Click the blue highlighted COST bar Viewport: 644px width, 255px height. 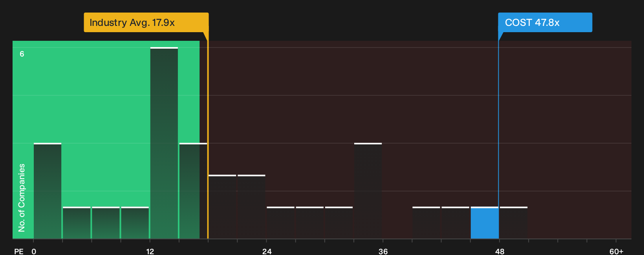click(x=485, y=223)
